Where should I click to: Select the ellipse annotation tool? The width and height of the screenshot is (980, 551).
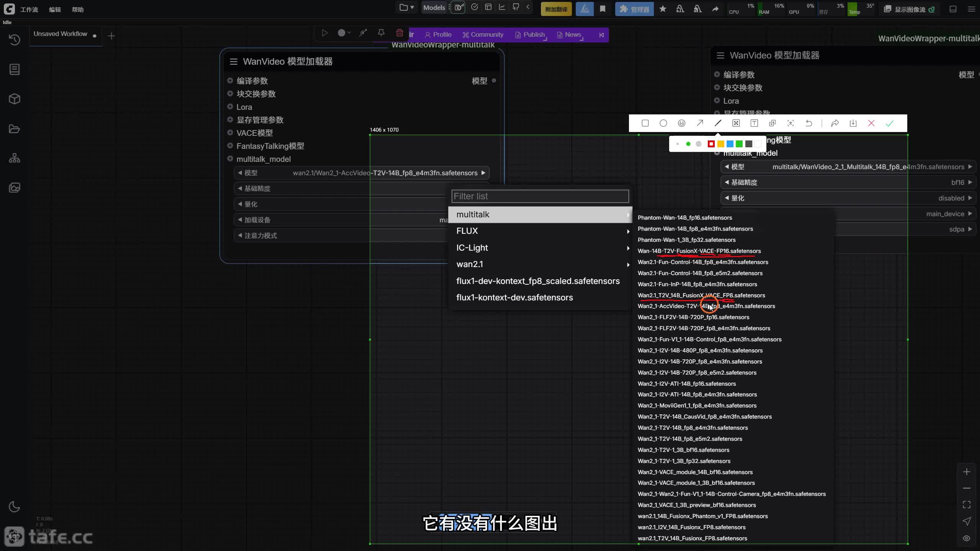(663, 123)
